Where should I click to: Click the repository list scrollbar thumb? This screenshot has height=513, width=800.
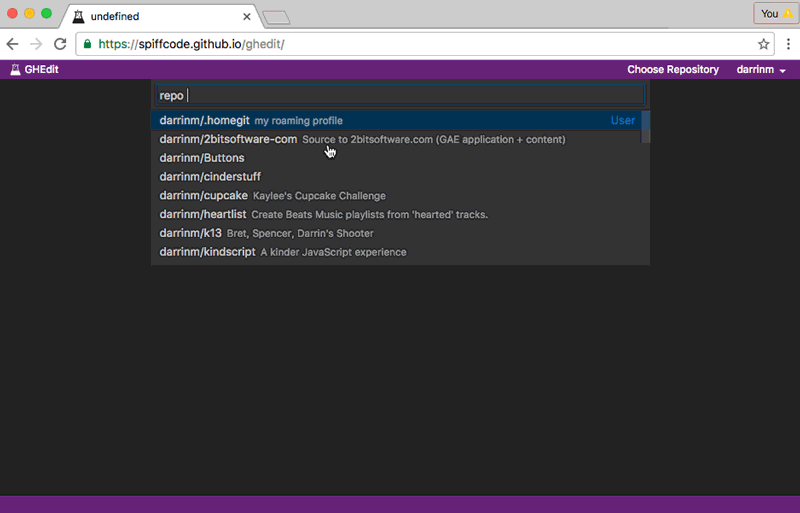[645, 127]
